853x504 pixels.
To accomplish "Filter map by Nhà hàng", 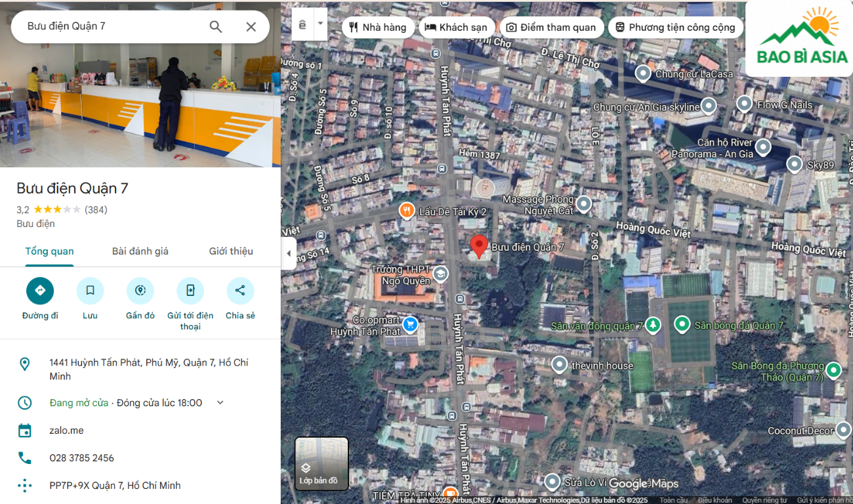I will (378, 27).
